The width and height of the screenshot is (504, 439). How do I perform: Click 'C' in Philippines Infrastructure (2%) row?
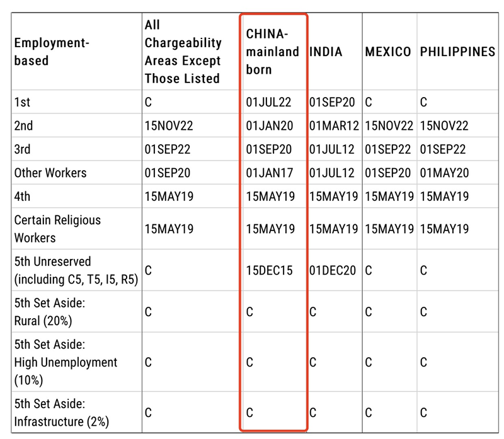click(423, 413)
